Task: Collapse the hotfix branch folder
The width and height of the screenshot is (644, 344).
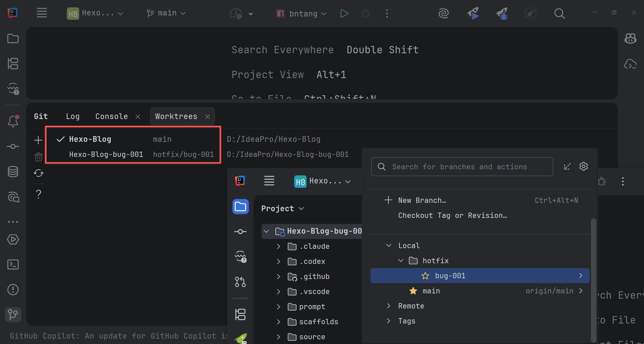Action: pyautogui.click(x=401, y=261)
